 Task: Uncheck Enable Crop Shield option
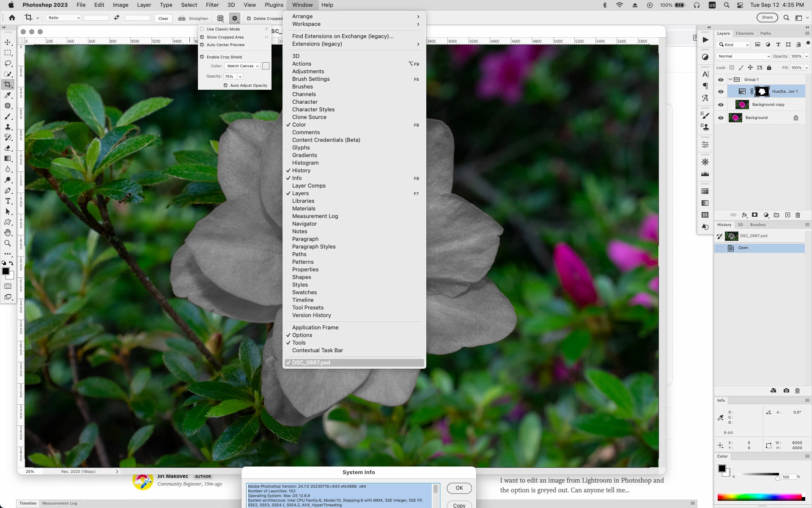point(202,57)
